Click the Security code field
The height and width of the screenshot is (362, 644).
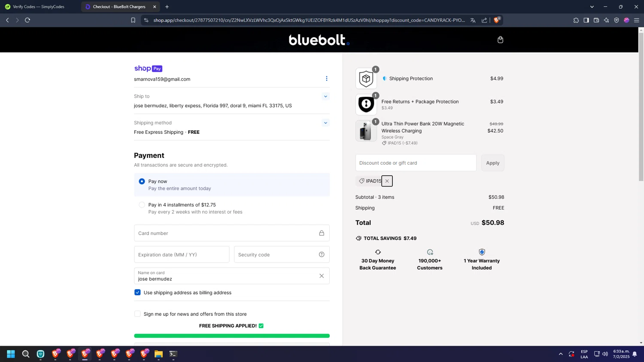click(282, 254)
